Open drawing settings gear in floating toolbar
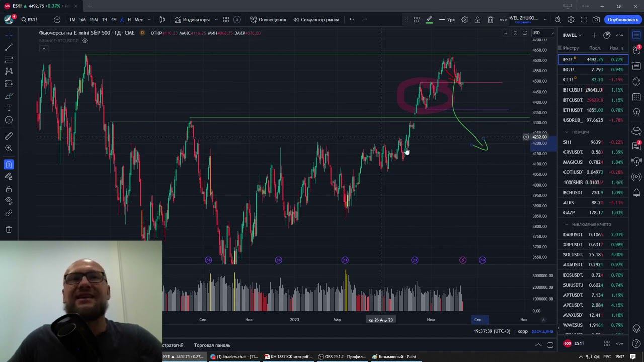 (x=465, y=20)
